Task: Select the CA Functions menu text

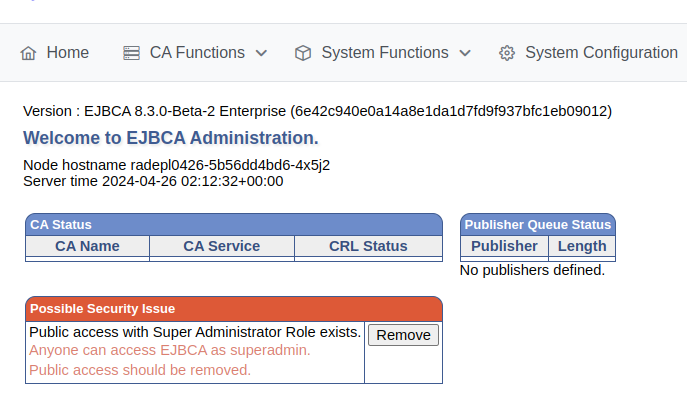Action: click(197, 53)
